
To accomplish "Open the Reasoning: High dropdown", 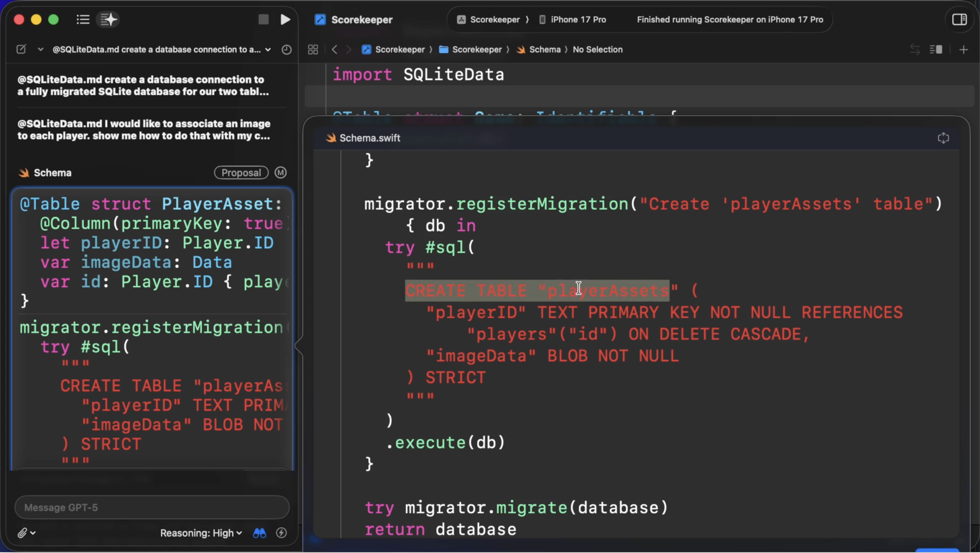I will pos(201,533).
